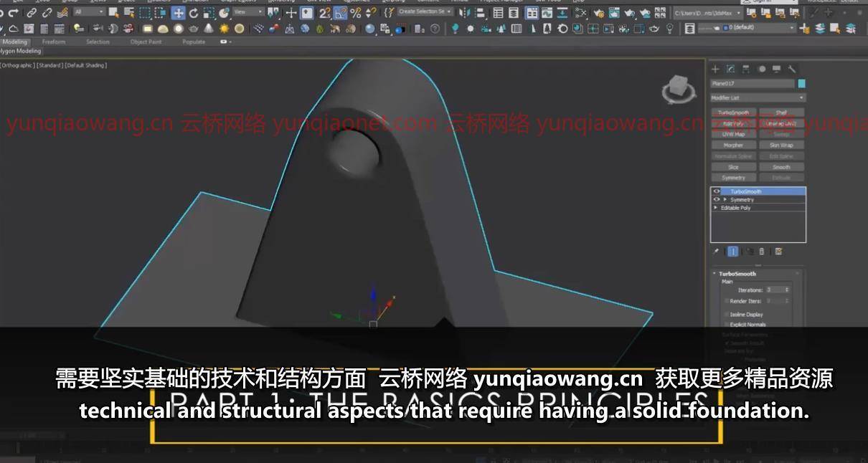Click the object name field Plane017
Image resolution: width=868 pixels, height=463 pixels.
click(x=753, y=84)
